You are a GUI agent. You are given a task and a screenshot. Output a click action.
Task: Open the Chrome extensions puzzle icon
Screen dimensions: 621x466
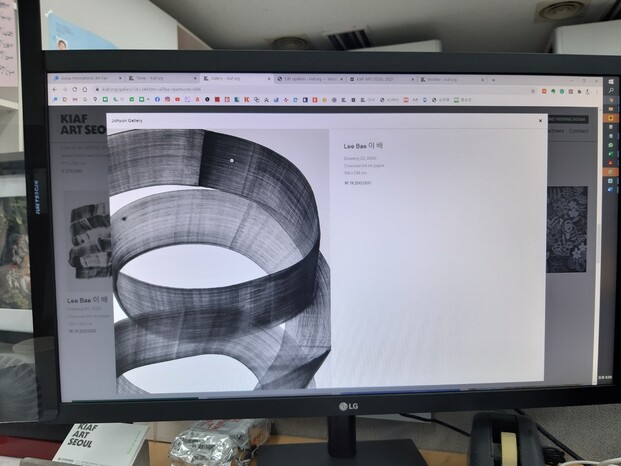(x=579, y=91)
